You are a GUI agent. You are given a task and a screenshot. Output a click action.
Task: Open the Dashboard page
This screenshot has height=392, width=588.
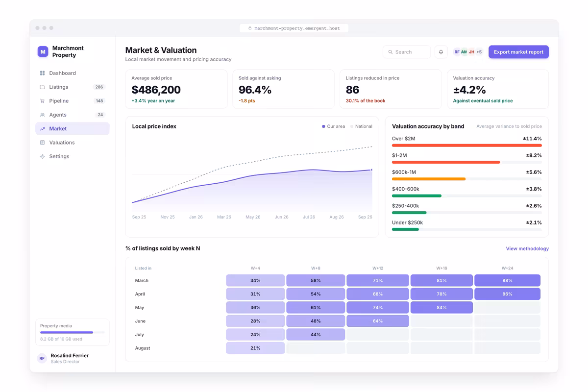tap(73, 73)
